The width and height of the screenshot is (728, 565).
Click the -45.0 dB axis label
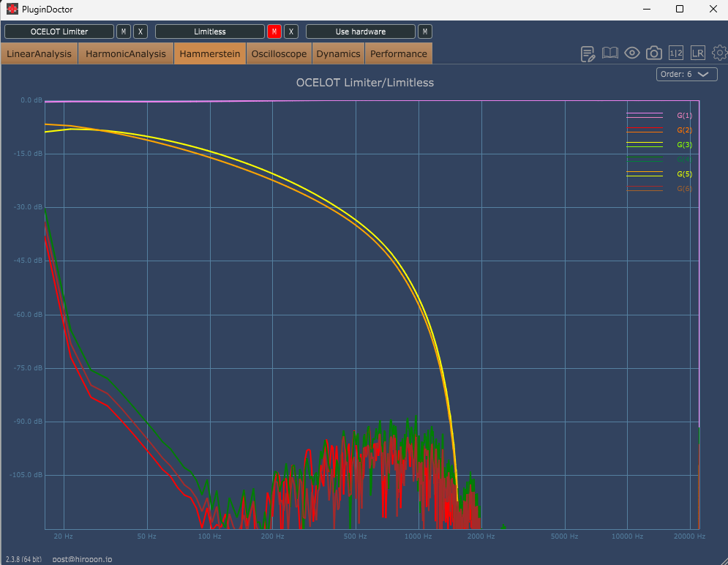click(28, 261)
